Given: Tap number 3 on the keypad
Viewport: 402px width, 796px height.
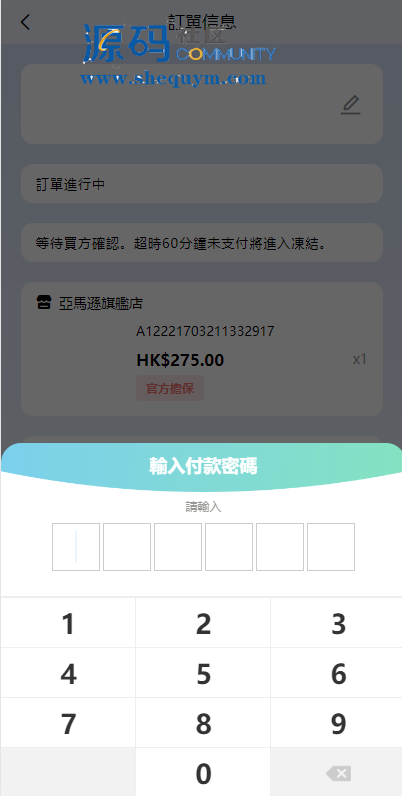Looking at the screenshot, I should [x=338, y=624].
